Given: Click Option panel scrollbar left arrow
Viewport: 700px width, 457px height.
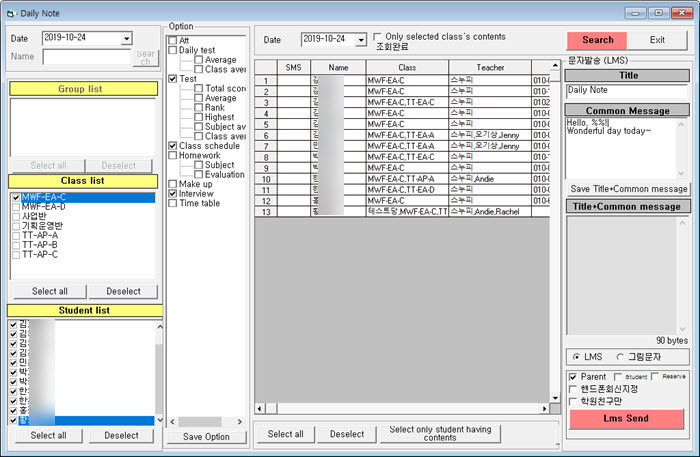Looking at the screenshot, I should (173, 422).
